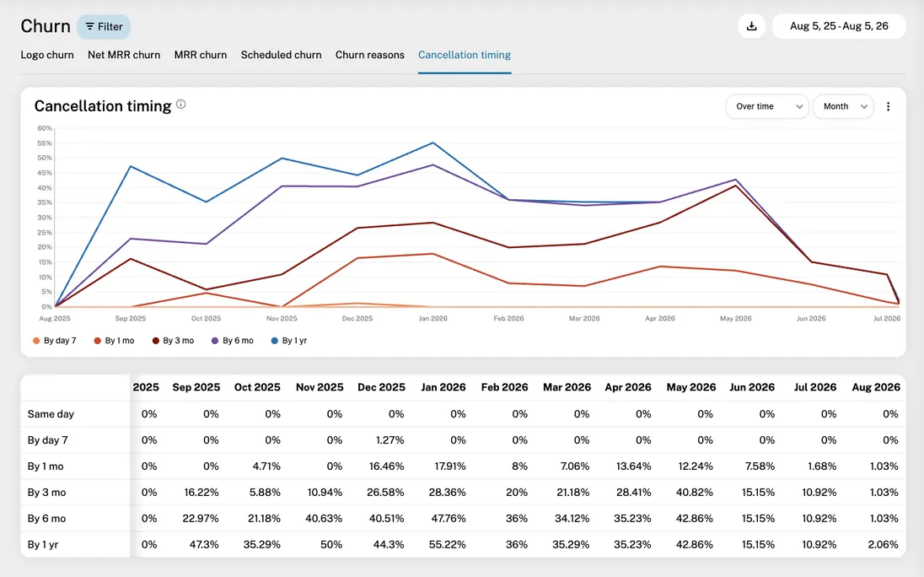Switch to the Net MRR churn tab
The image size is (924, 577).
pyautogui.click(x=124, y=55)
